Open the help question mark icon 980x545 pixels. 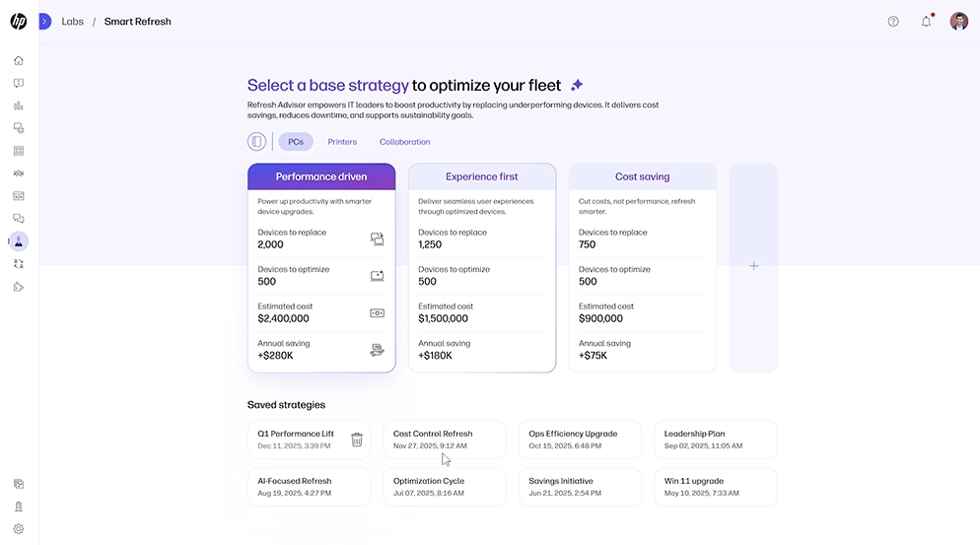point(893,21)
